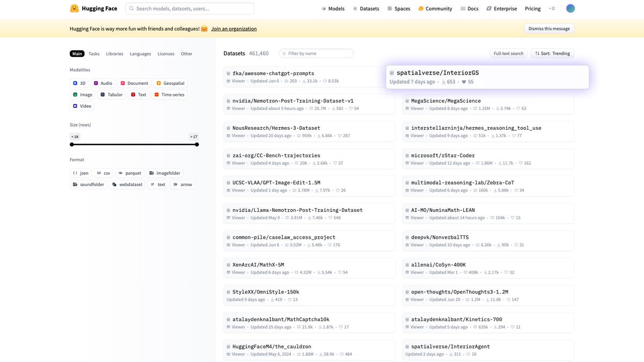Open Community in the top navigation

(435, 9)
